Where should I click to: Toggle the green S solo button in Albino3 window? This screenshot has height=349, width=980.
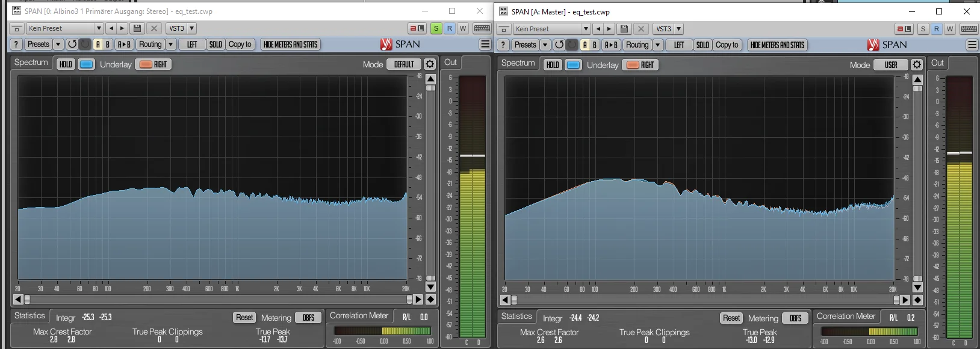[436, 28]
